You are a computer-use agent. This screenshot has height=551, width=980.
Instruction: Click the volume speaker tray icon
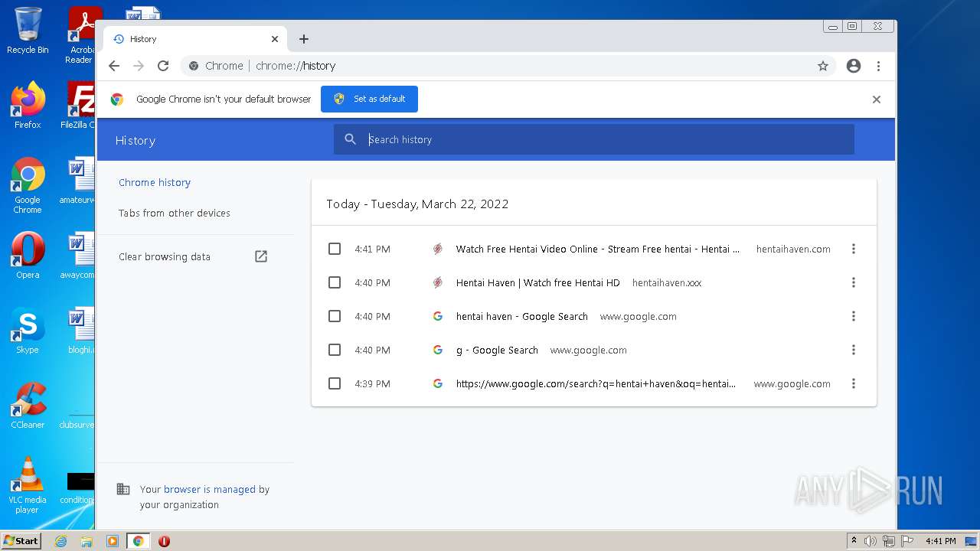(x=871, y=541)
